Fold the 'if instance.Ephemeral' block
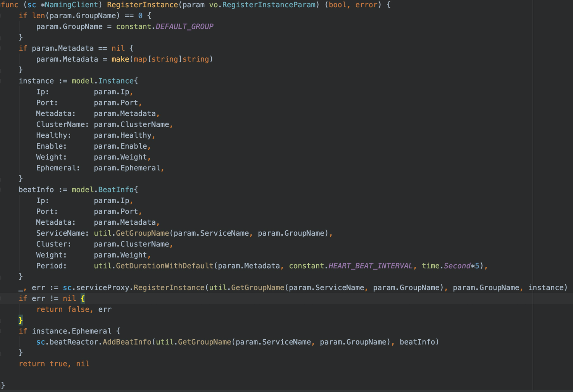The image size is (573, 392). [x=1, y=331]
